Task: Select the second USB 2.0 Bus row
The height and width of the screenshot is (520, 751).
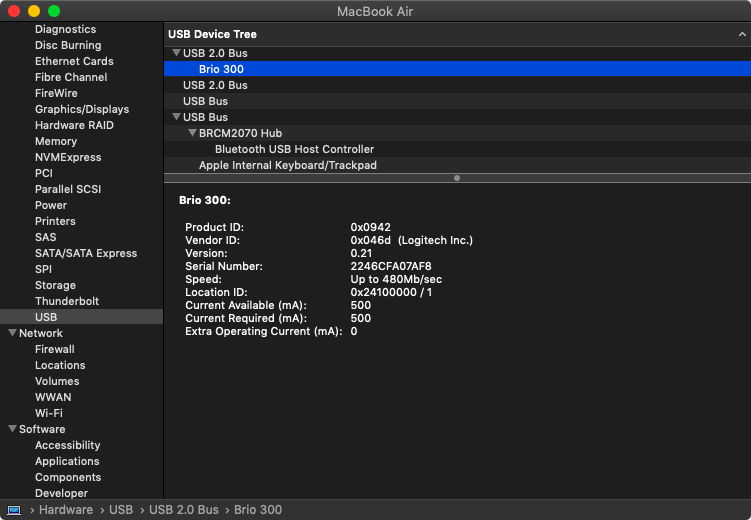Action: coord(457,85)
